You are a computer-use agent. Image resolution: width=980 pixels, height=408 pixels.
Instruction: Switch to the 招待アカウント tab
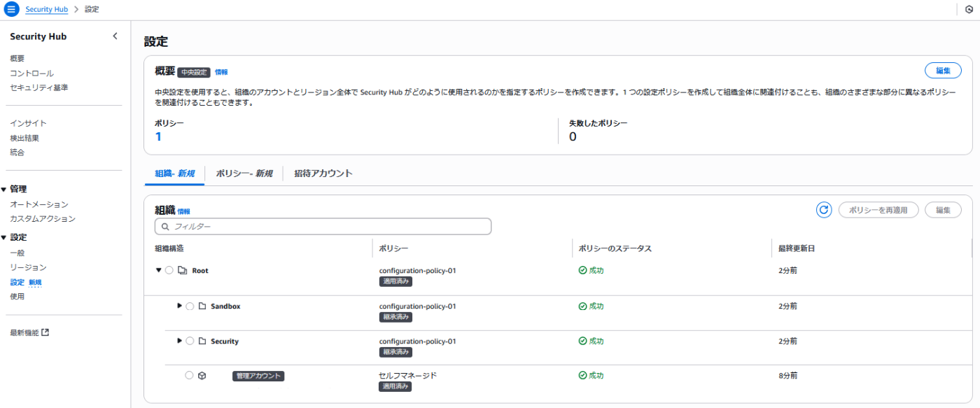323,174
